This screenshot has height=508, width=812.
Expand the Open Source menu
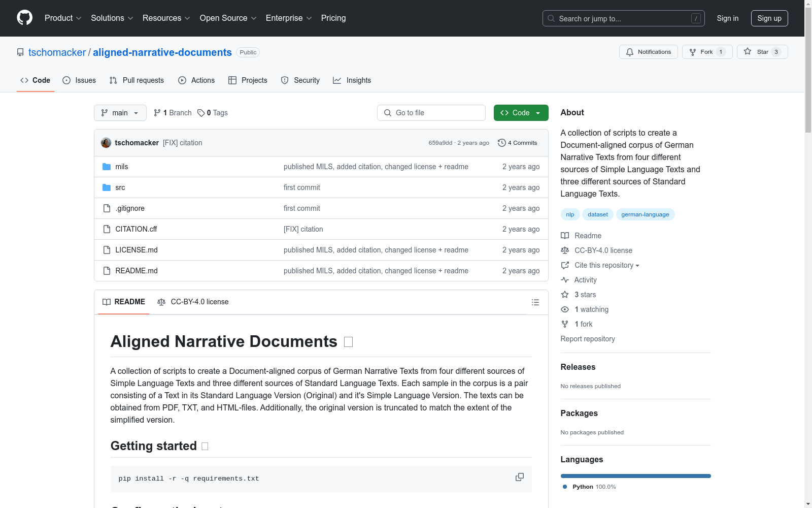(x=228, y=18)
